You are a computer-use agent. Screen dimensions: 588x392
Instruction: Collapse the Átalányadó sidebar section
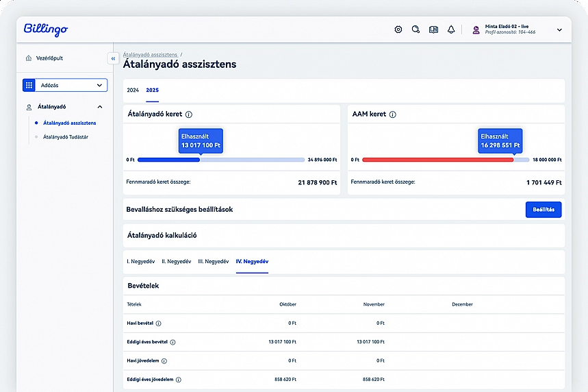[100, 107]
